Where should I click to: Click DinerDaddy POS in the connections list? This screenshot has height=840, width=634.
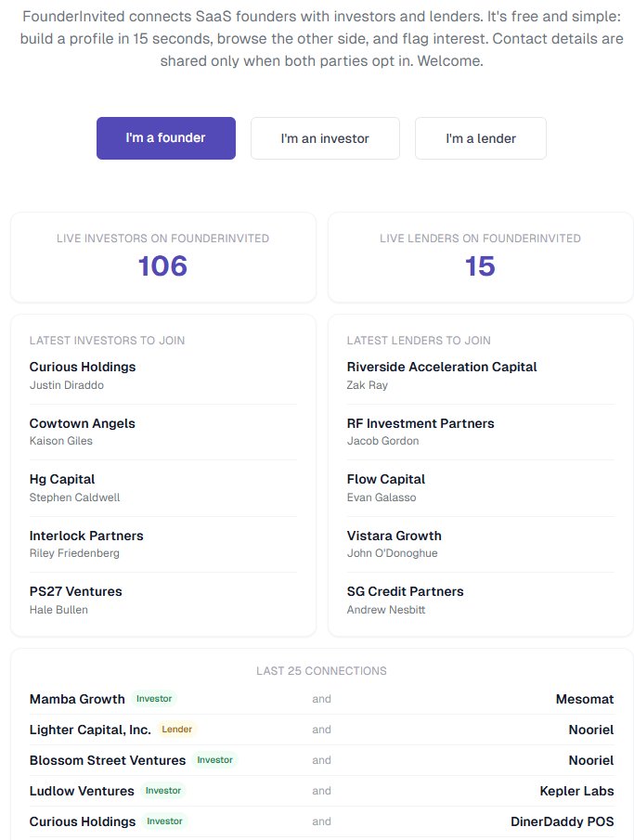pyautogui.click(x=563, y=821)
